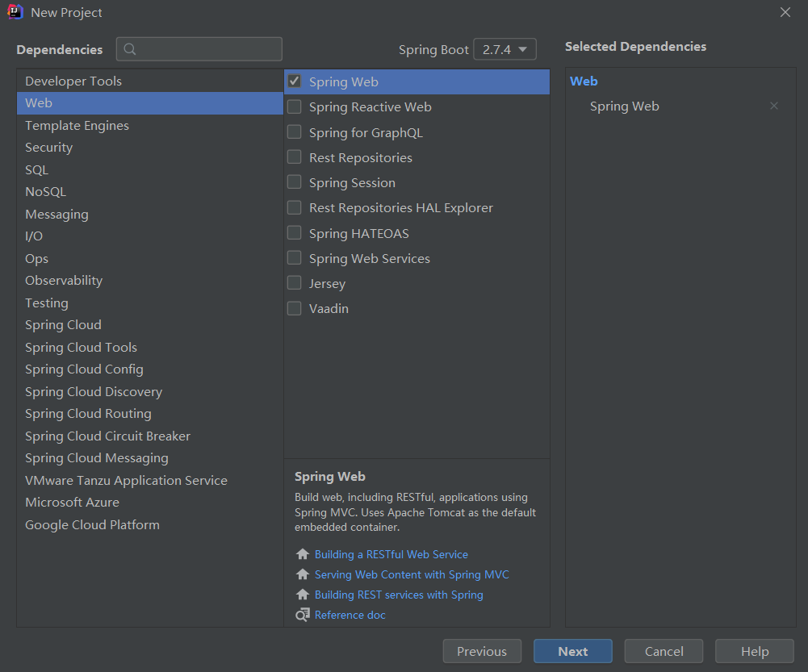808x672 pixels.
Task: Open Help for this dialog
Action: point(755,651)
